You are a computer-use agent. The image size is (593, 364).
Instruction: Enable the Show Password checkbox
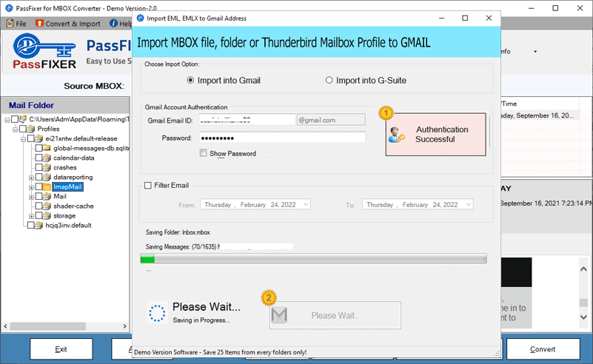pos(204,153)
